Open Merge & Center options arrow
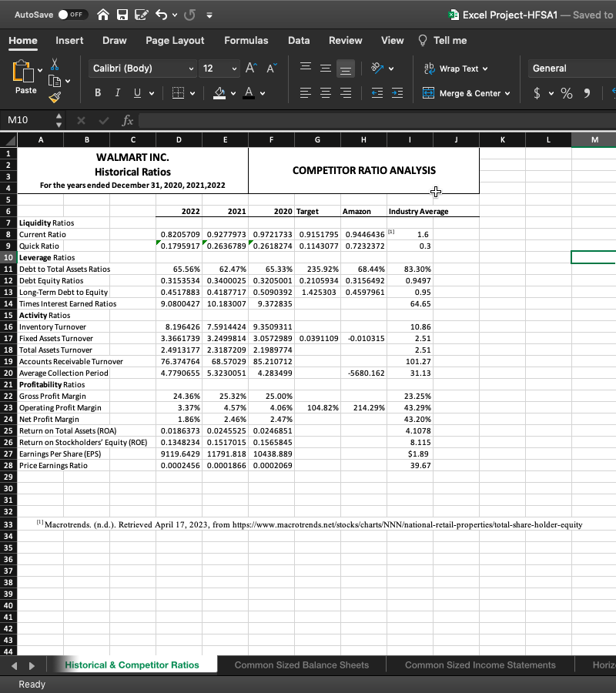The height and width of the screenshot is (693, 616). [507, 93]
